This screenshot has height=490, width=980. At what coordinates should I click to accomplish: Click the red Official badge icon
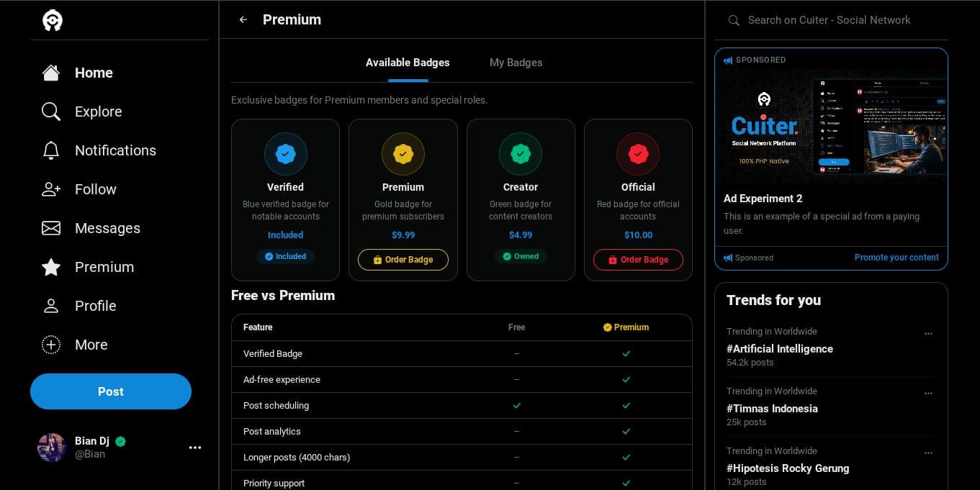point(637,153)
